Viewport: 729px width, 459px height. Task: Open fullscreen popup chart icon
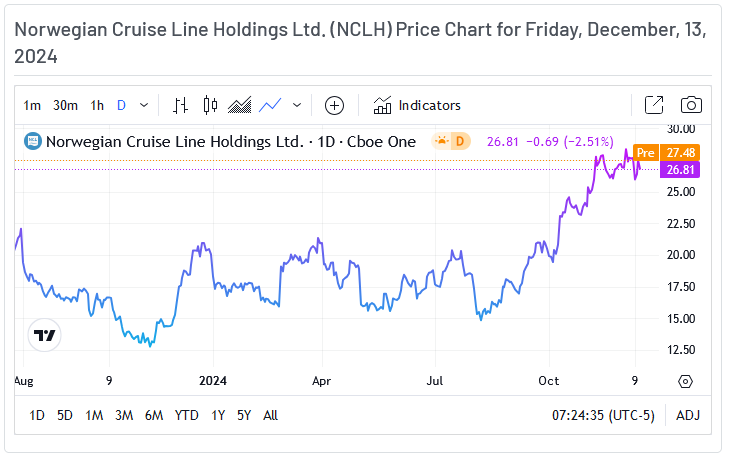[653, 105]
